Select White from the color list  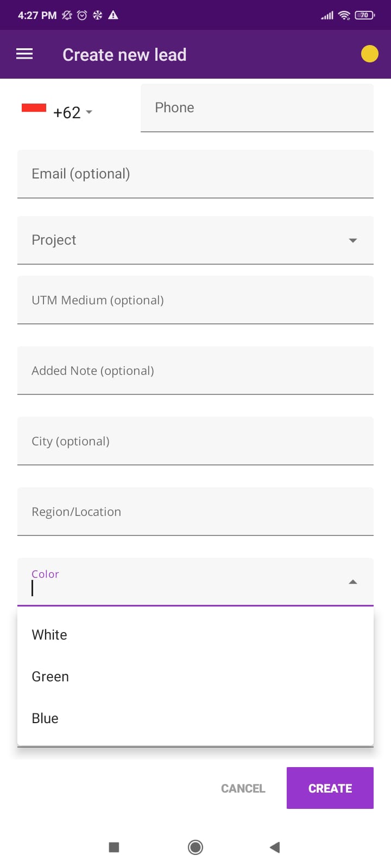coord(49,635)
